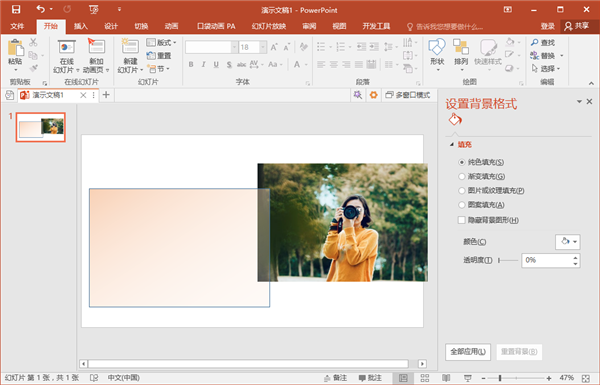Click the fill bucket icon in pane
This screenshot has height=385, width=600.
click(x=455, y=120)
